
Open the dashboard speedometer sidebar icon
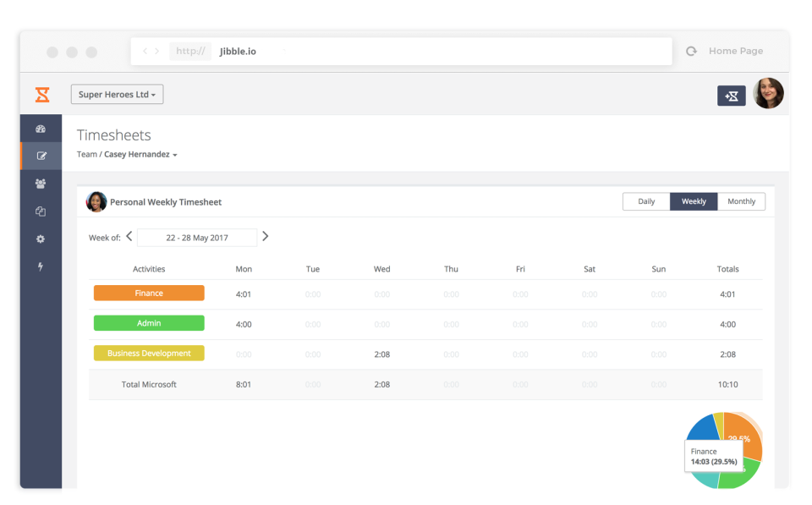[x=41, y=129]
